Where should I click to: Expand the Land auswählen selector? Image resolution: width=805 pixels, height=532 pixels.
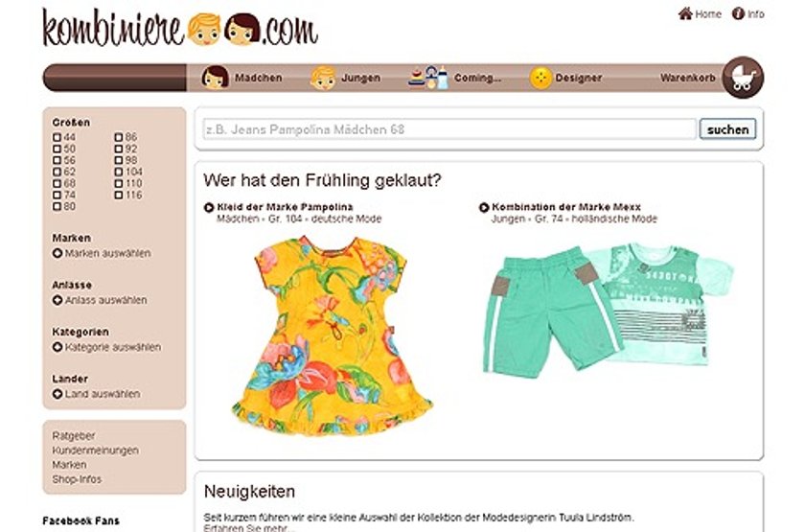97,394
